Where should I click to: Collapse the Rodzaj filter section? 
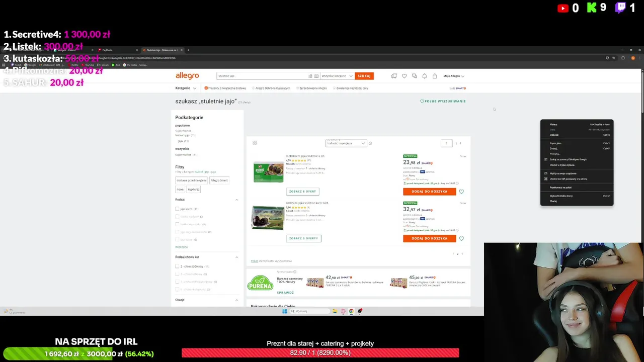tap(237, 200)
